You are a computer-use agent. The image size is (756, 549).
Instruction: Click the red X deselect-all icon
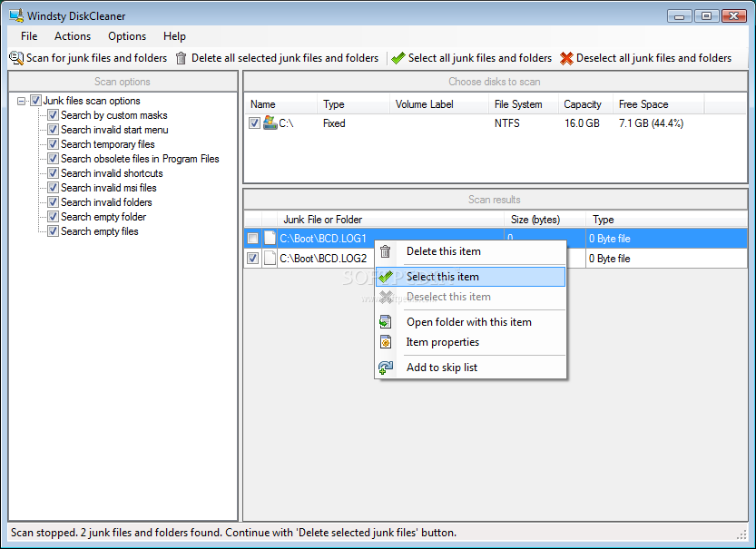click(x=566, y=58)
